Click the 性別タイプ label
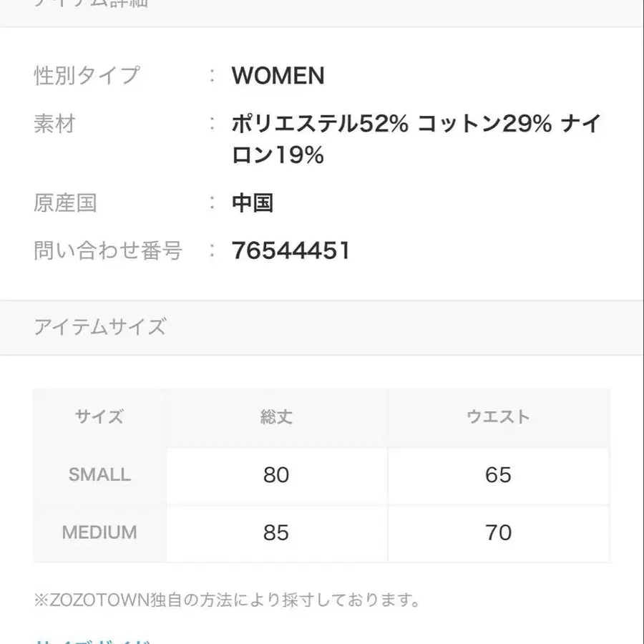 (x=87, y=76)
